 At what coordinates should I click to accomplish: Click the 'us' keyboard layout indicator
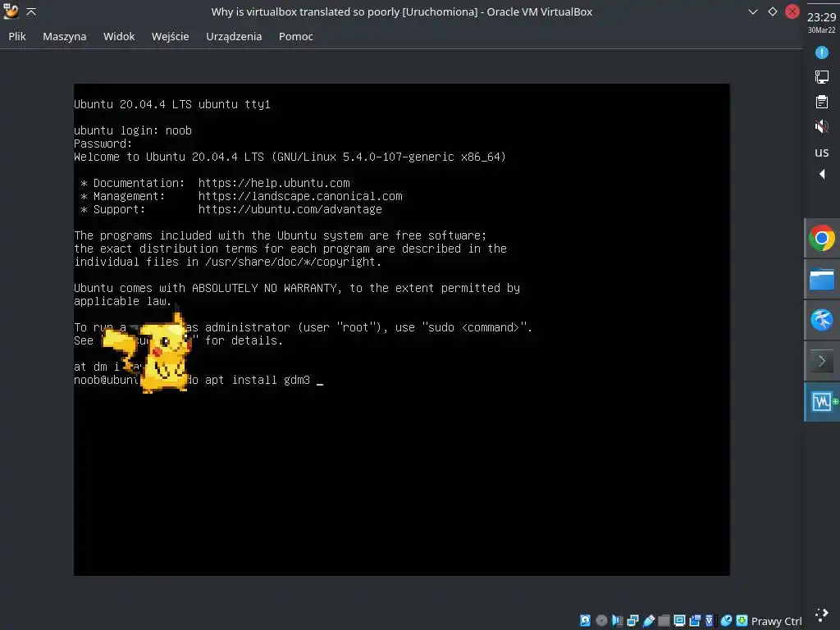pos(822,153)
